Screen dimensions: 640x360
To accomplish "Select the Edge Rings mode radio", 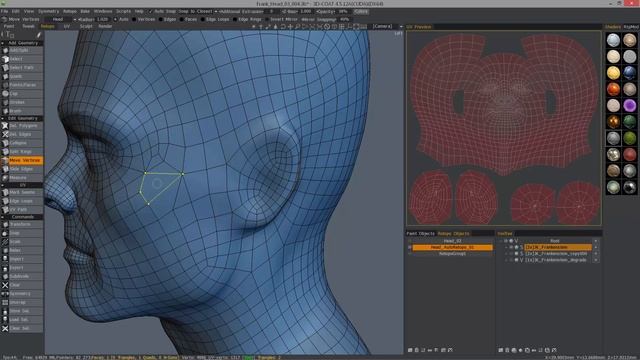I will coord(235,19).
